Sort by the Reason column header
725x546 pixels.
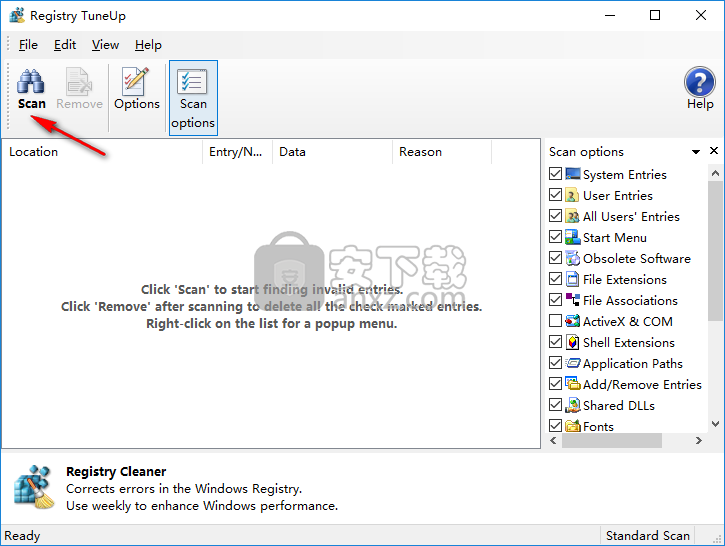pyautogui.click(x=442, y=152)
